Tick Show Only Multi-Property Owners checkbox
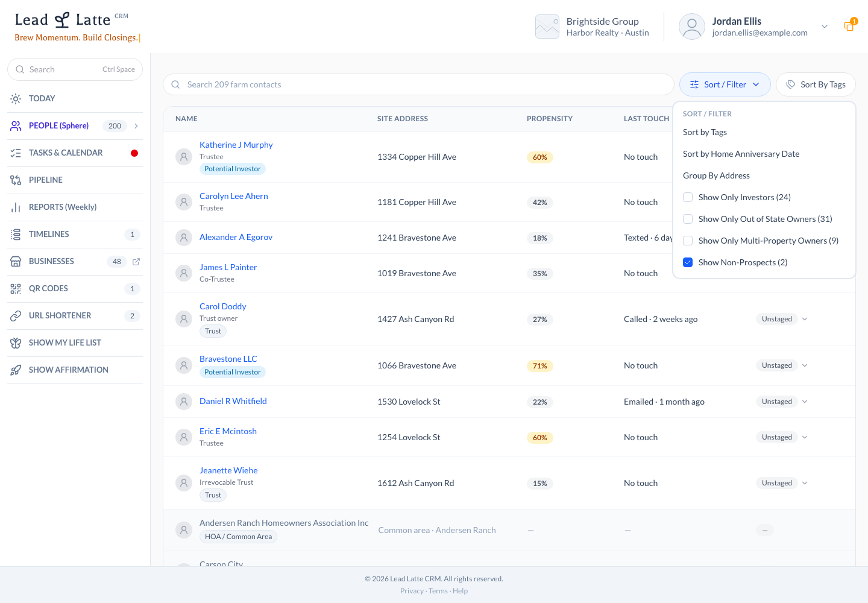The image size is (868, 603). pyautogui.click(x=688, y=241)
